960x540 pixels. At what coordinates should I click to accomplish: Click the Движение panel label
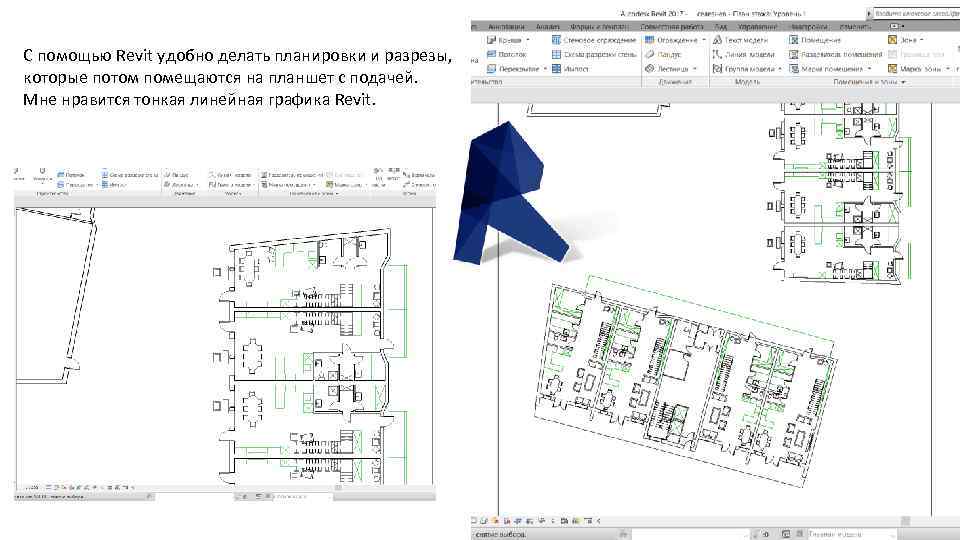675,82
